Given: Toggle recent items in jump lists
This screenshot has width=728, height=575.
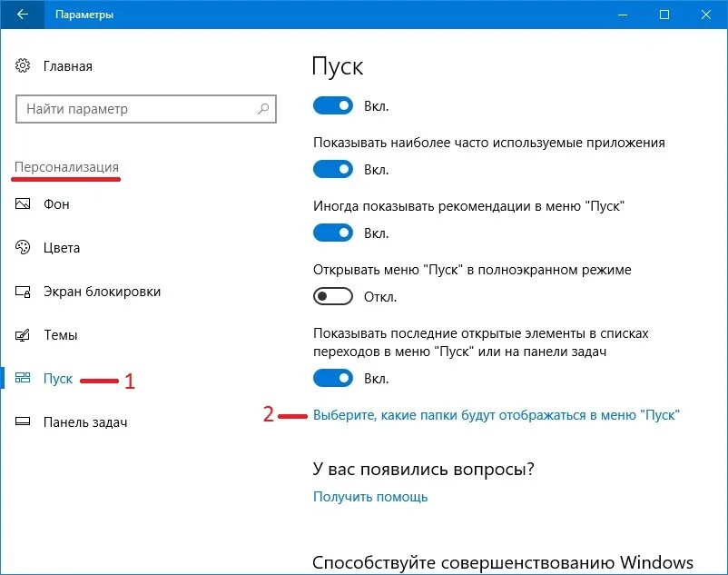Looking at the screenshot, I should pyautogui.click(x=333, y=379).
